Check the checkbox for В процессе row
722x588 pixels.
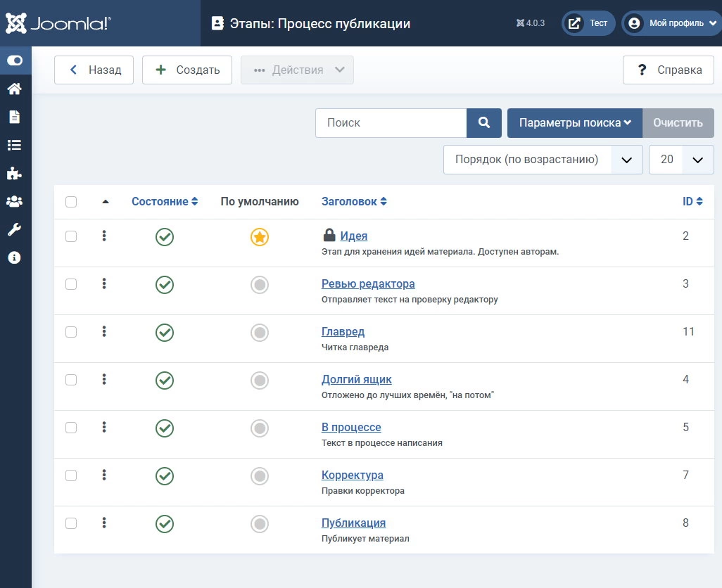tap(71, 428)
